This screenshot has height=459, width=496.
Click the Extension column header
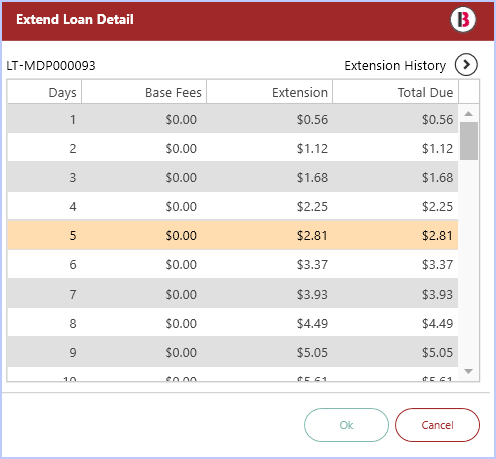270,92
